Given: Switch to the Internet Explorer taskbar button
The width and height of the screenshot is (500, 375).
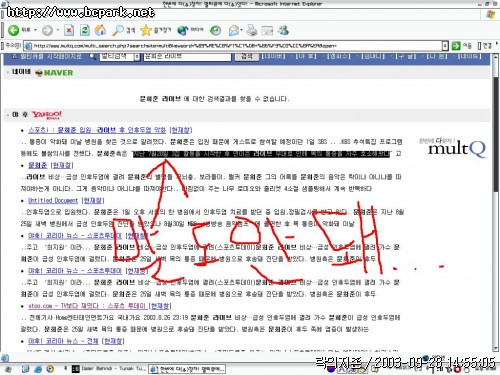Looking at the screenshot, I should tap(187, 369).
